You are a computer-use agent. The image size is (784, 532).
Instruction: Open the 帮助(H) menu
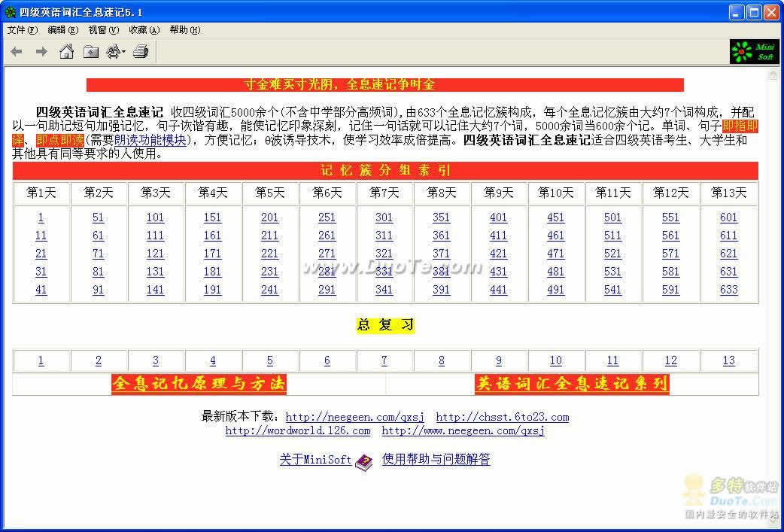point(185,30)
